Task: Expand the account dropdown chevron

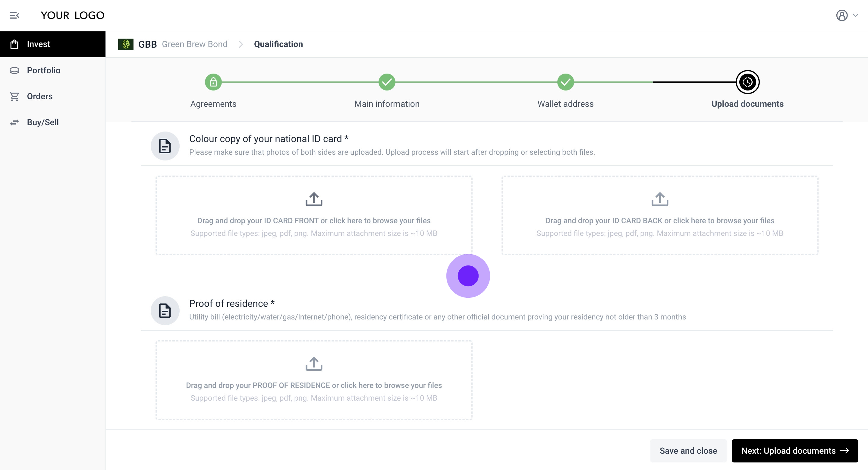Action: pos(856,15)
